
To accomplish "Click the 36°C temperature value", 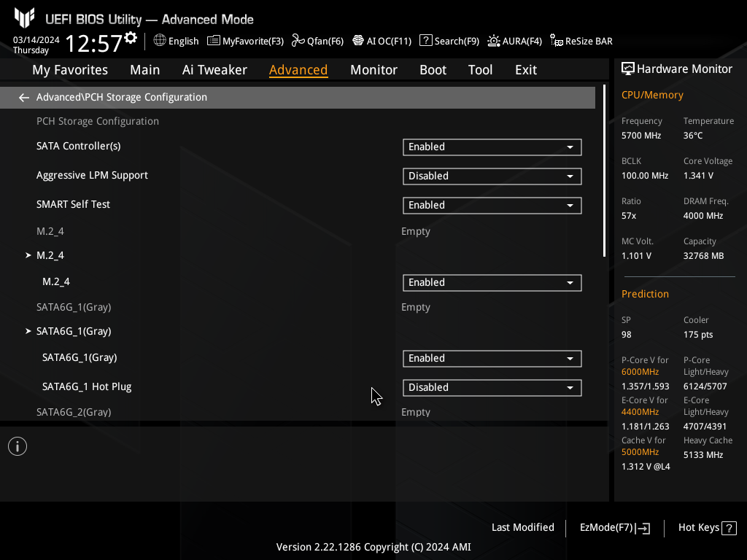I will (x=693, y=136).
